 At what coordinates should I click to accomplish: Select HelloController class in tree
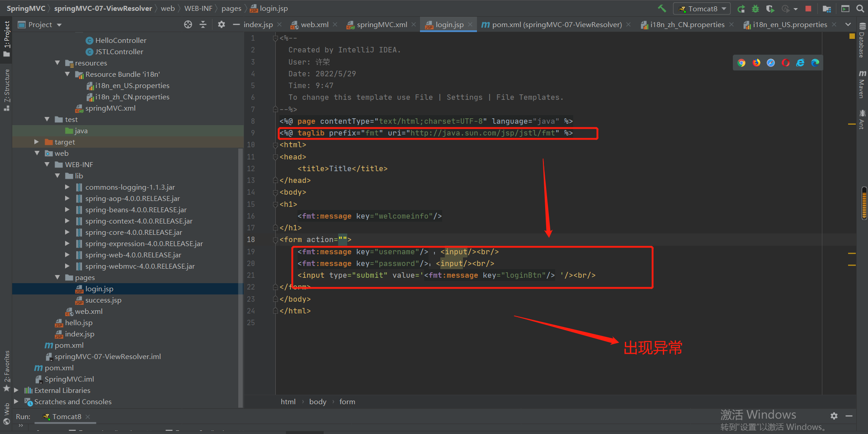121,40
